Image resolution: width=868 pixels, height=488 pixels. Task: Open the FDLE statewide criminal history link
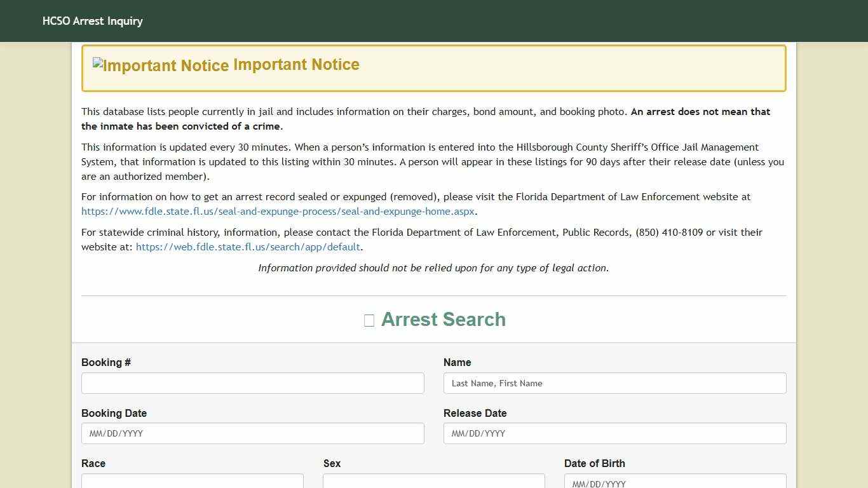coord(248,247)
